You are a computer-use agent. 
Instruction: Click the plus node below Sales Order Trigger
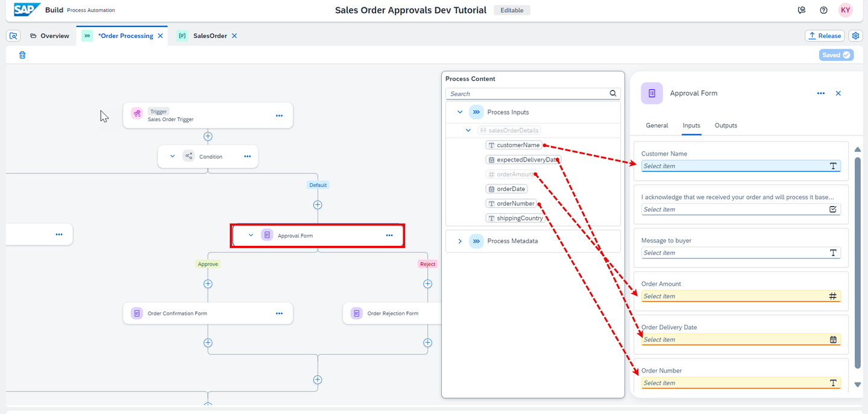click(x=208, y=136)
